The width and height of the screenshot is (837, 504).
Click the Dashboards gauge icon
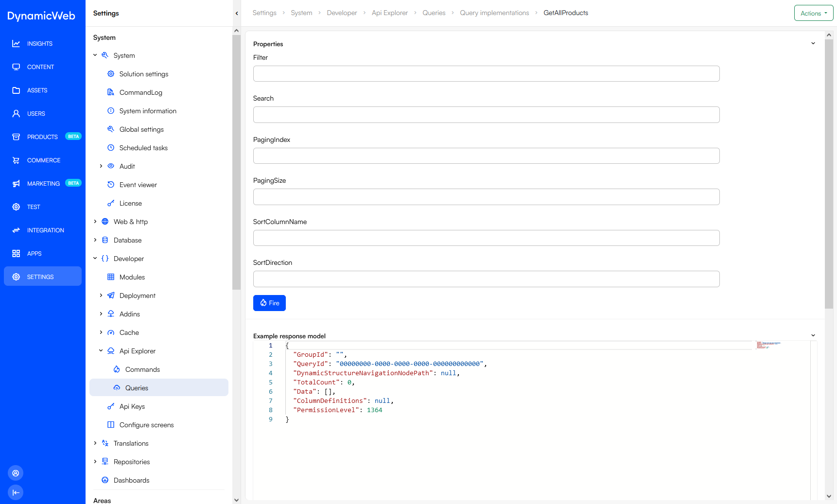tap(105, 480)
